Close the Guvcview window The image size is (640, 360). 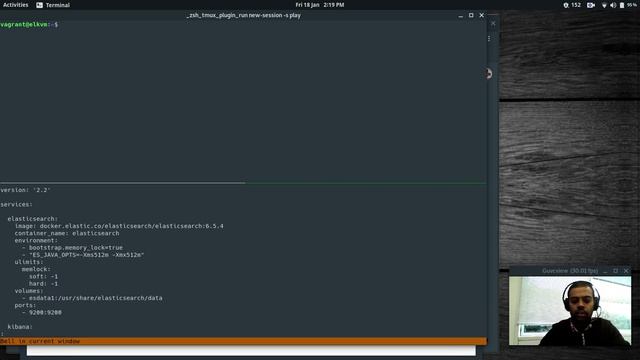(626, 271)
